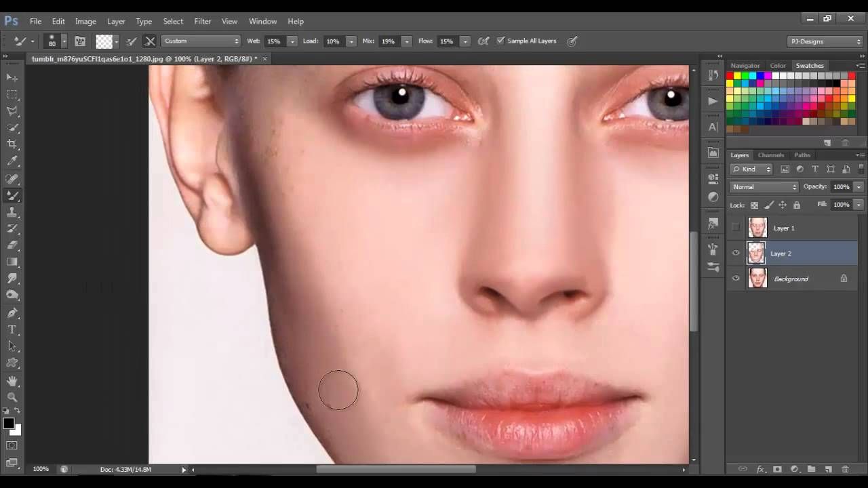868x488 pixels.
Task: Toggle airbrush mode in options bar
Action: click(x=484, y=41)
